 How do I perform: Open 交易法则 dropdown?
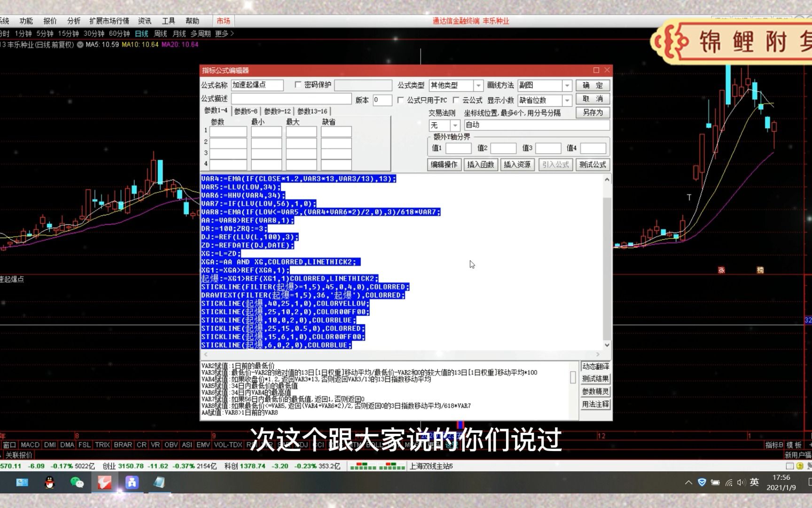click(455, 126)
